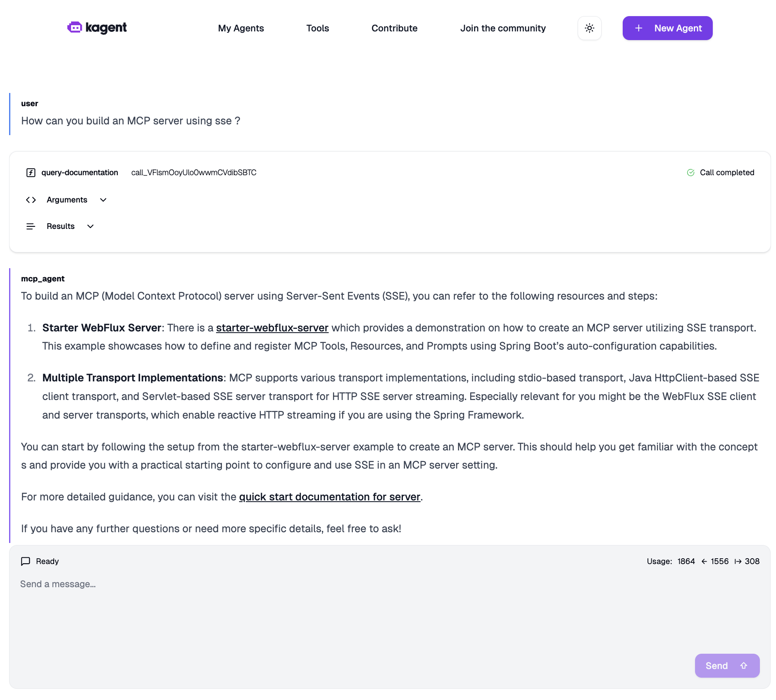The image size is (776, 700).
Task: Open the My Agents menu item
Action: tap(241, 28)
